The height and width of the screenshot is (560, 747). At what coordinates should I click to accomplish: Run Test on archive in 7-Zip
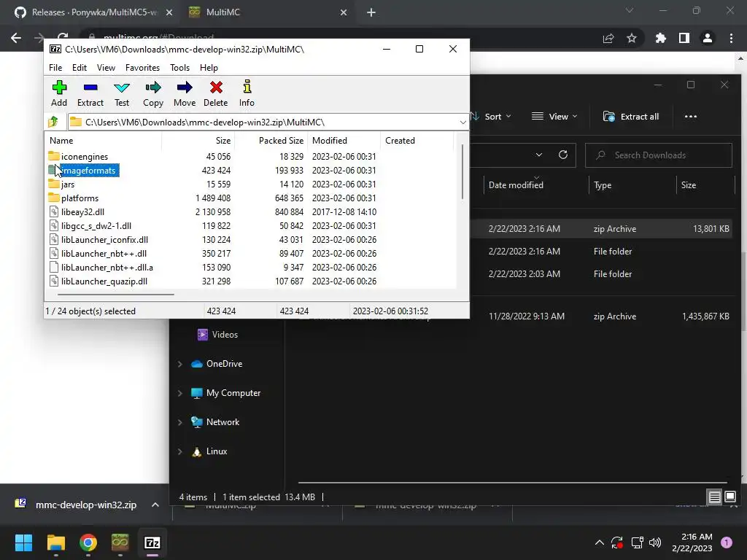click(x=122, y=93)
